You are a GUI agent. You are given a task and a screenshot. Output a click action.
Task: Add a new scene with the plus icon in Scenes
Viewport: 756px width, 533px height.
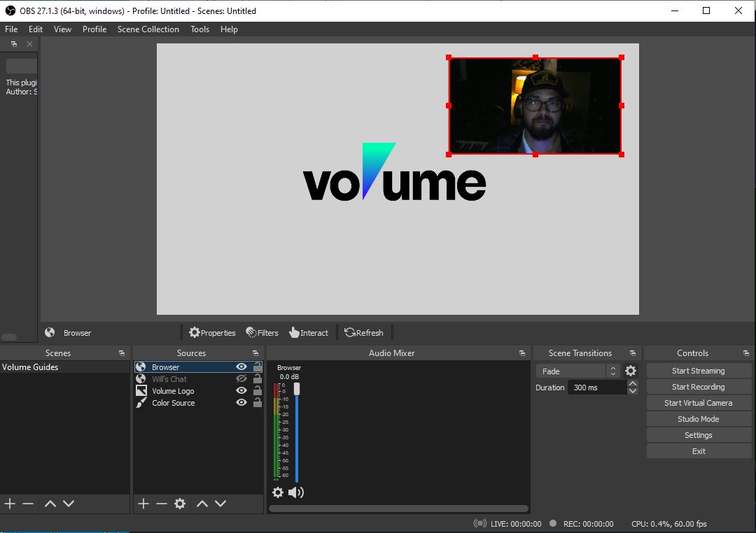(10, 504)
